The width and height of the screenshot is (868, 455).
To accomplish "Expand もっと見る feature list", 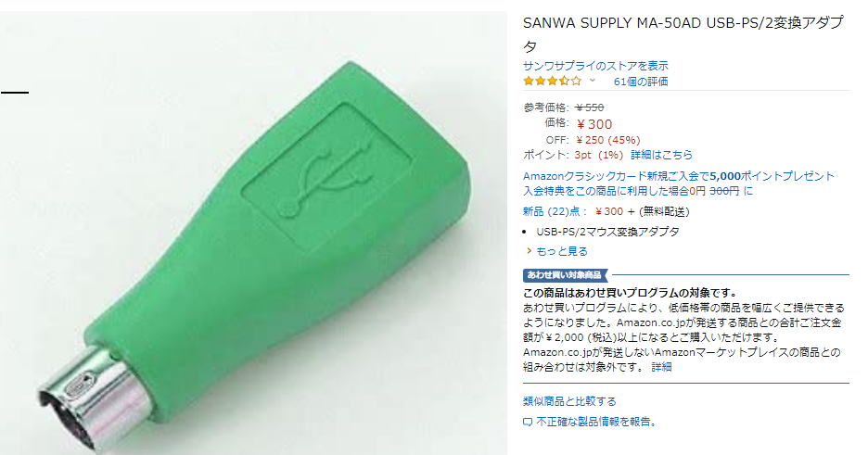I will [x=562, y=251].
